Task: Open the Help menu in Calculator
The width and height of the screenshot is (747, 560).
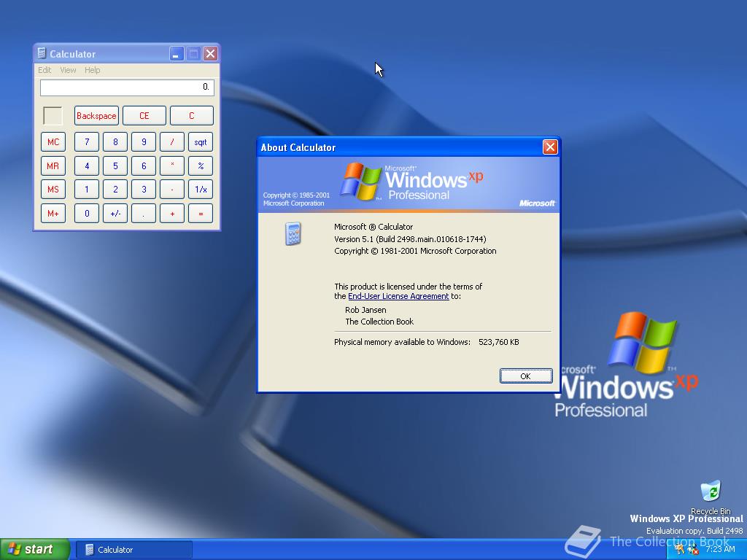Action: [93, 70]
